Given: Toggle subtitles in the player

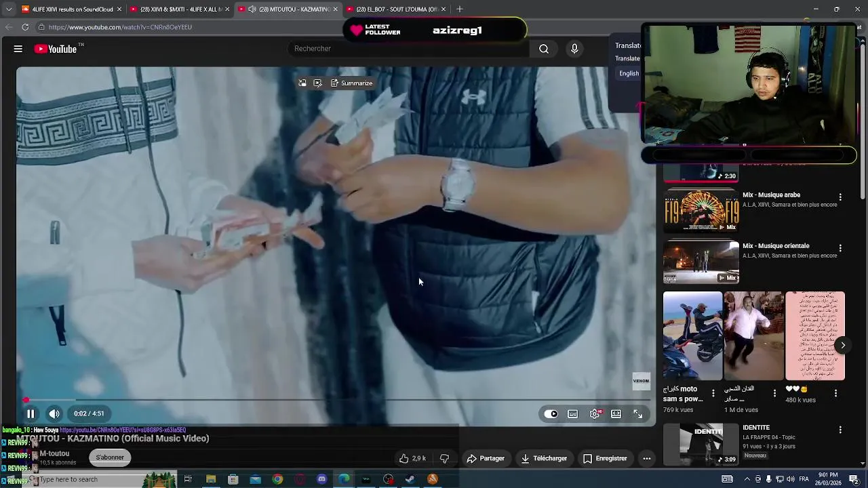Looking at the screenshot, I should [x=573, y=413].
